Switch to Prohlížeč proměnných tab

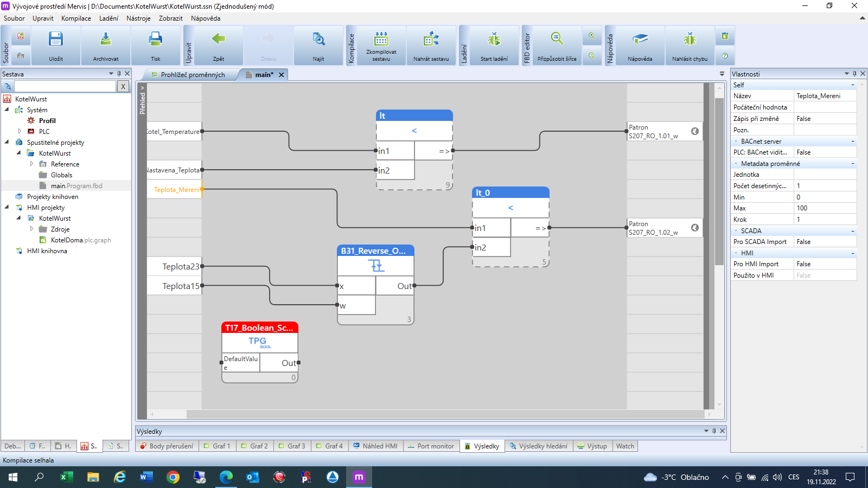pos(193,75)
